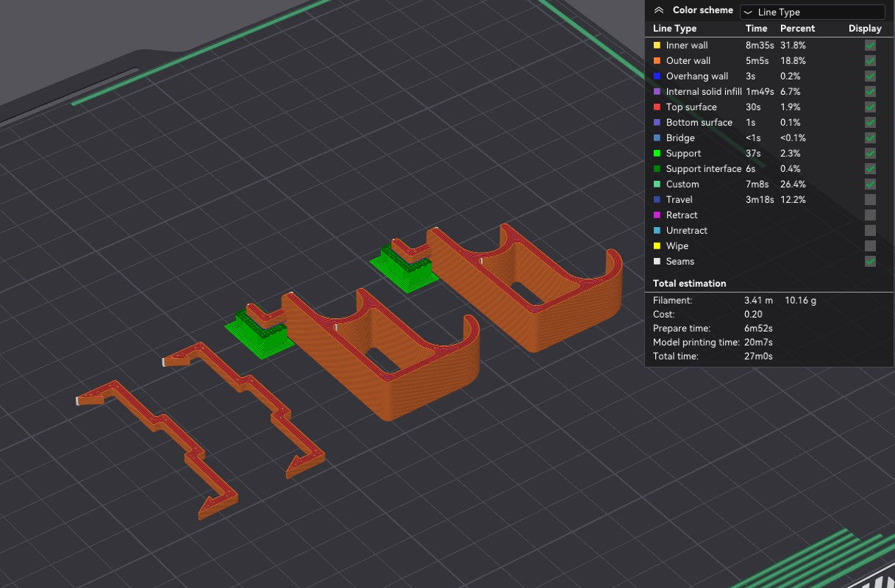The image size is (895, 588).
Task: Collapse the Color scheme panel chevron
Action: (x=659, y=10)
